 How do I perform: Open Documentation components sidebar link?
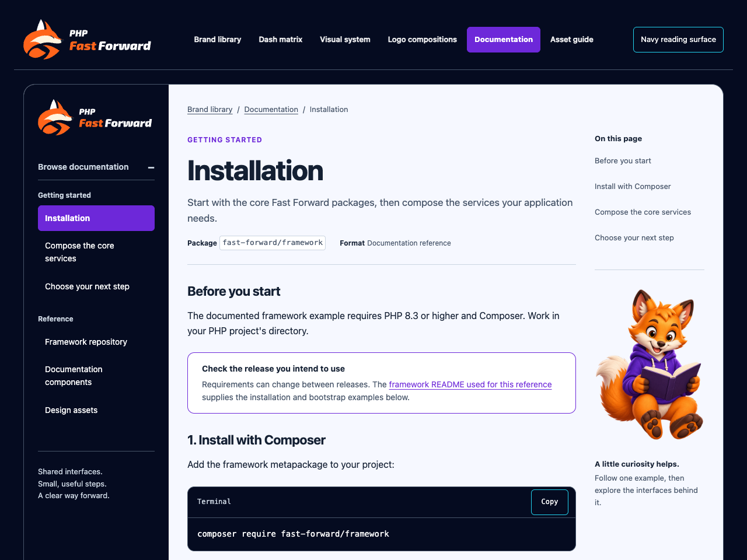tap(96, 376)
